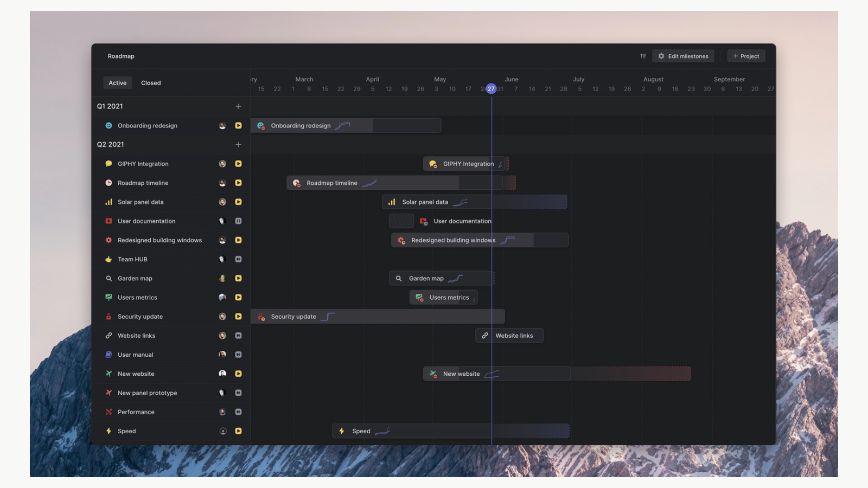Toggle the paused status for User documentation
This screenshot has height=488, width=868.
pyautogui.click(x=238, y=221)
